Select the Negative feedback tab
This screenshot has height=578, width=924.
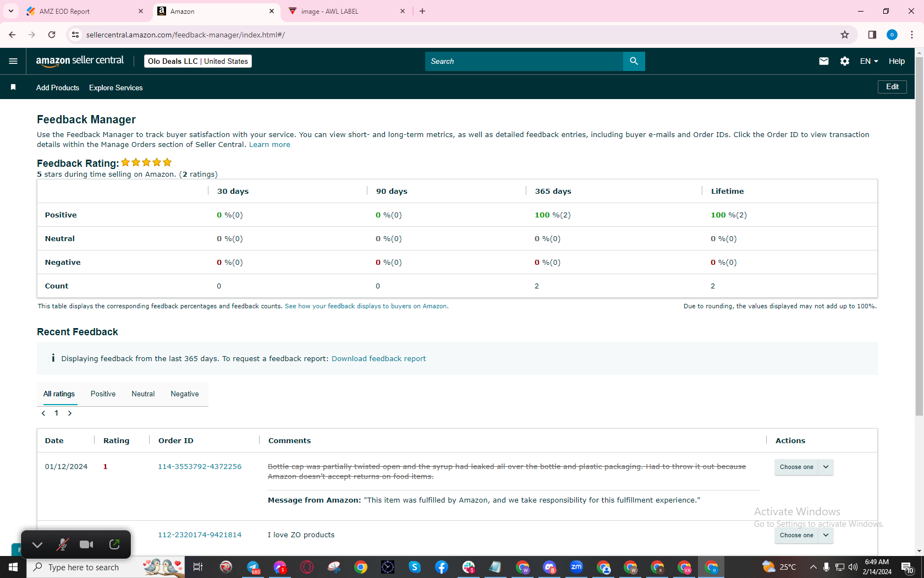(x=185, y=394)
